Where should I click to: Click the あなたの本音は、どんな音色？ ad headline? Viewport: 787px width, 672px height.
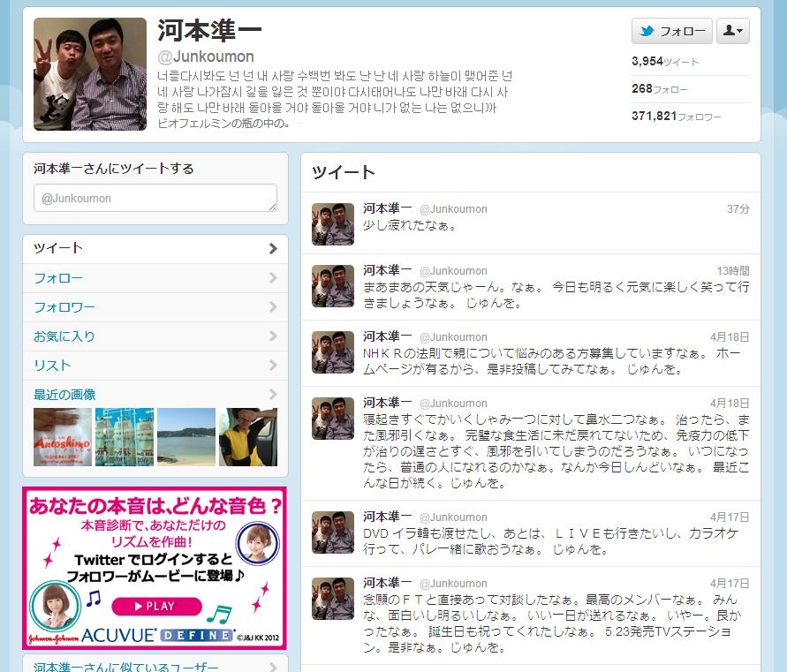pyautogui.click(x=155, y=505)
